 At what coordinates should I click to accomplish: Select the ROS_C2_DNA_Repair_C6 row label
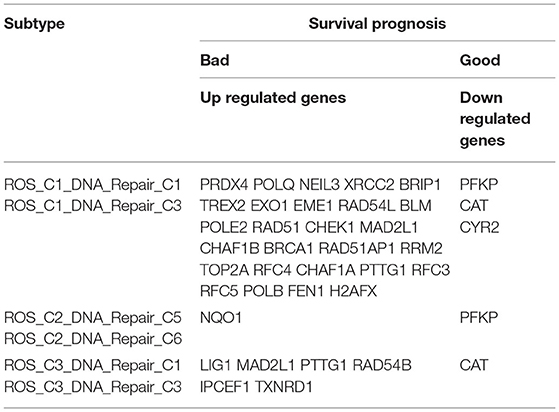[x=93, y=339]
